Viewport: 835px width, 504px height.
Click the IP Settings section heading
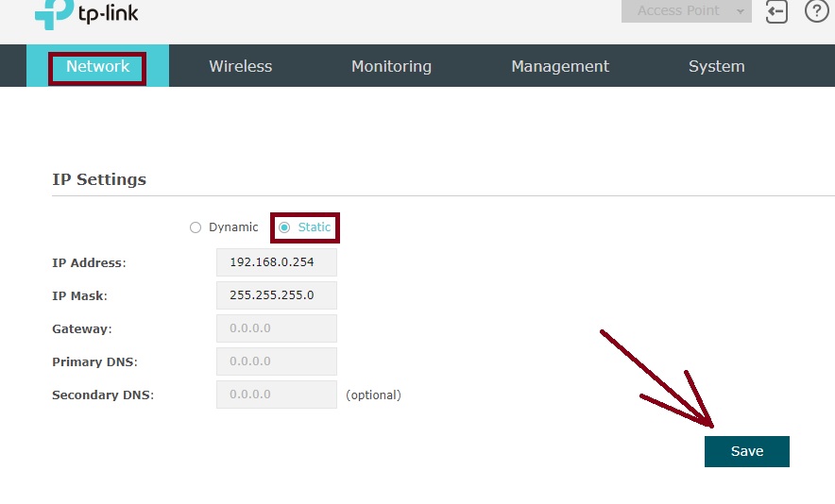point(99,179)
